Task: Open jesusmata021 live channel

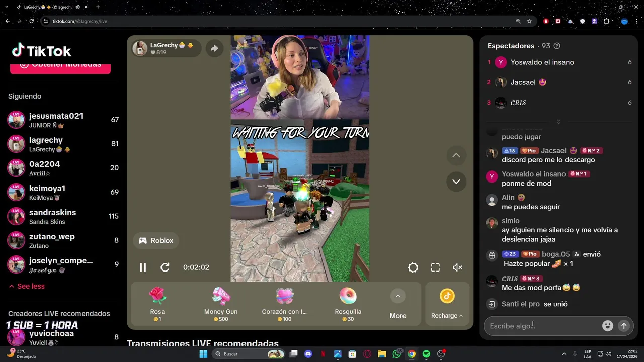Action: pyautogui.click(x=62, y=120)
